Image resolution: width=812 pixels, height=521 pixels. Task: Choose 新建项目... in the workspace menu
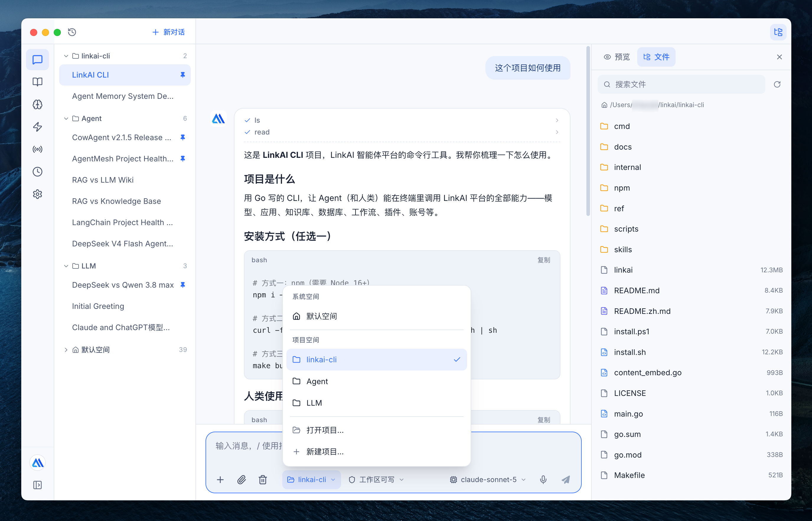click(x=376, y=452)
